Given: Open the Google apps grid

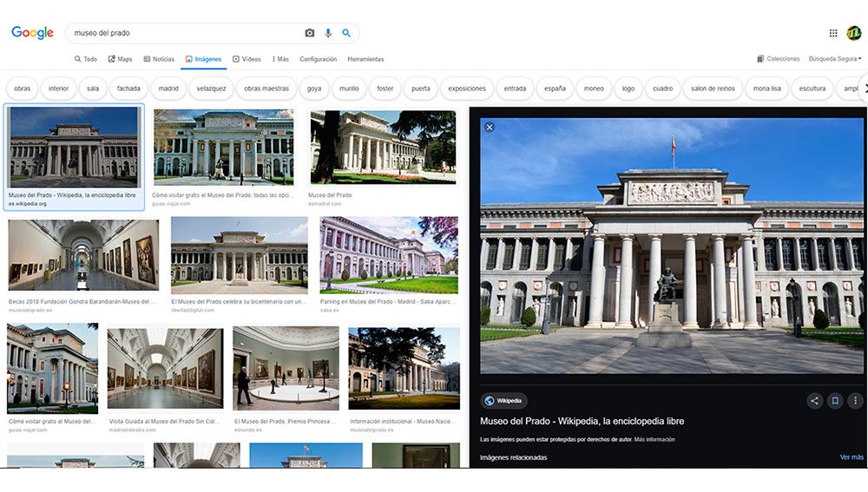Looking at the screenshot, I should pos(833,33).
